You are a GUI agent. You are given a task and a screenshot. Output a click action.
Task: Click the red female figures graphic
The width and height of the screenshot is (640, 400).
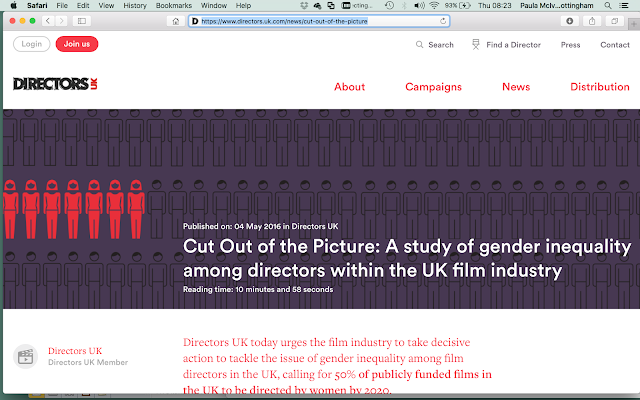[x=74, y=209]
